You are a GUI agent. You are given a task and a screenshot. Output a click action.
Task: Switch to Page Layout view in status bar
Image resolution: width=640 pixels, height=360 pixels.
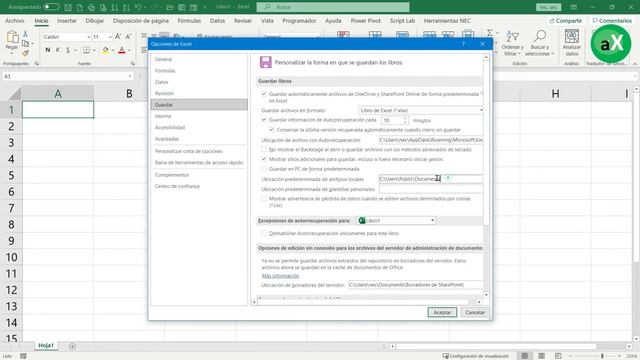coord(541,356)
